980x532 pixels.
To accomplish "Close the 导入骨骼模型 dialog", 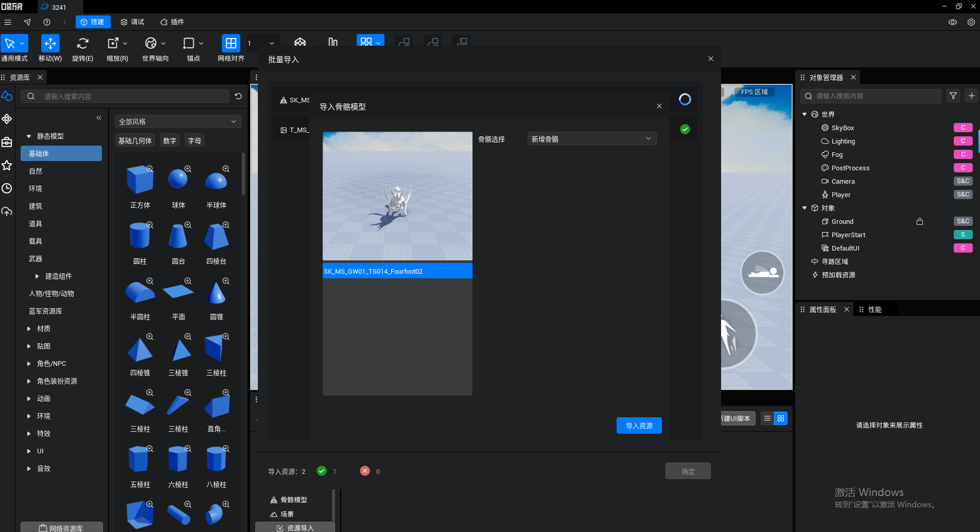I will (x=659, y=106).
